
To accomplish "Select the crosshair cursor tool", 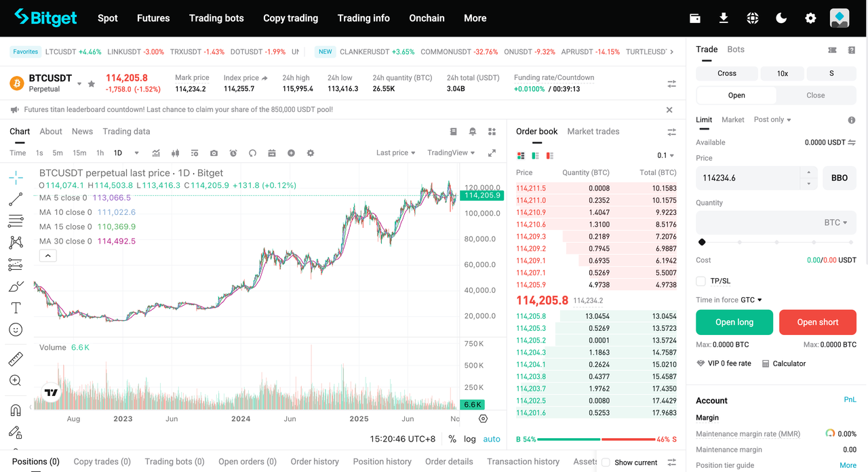I will point(14,177).
